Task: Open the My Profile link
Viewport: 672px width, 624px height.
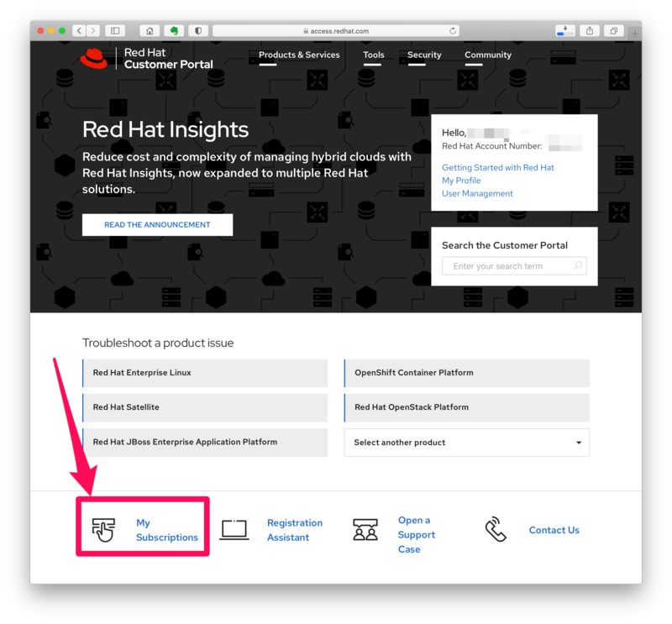Action: coord(461,181)
